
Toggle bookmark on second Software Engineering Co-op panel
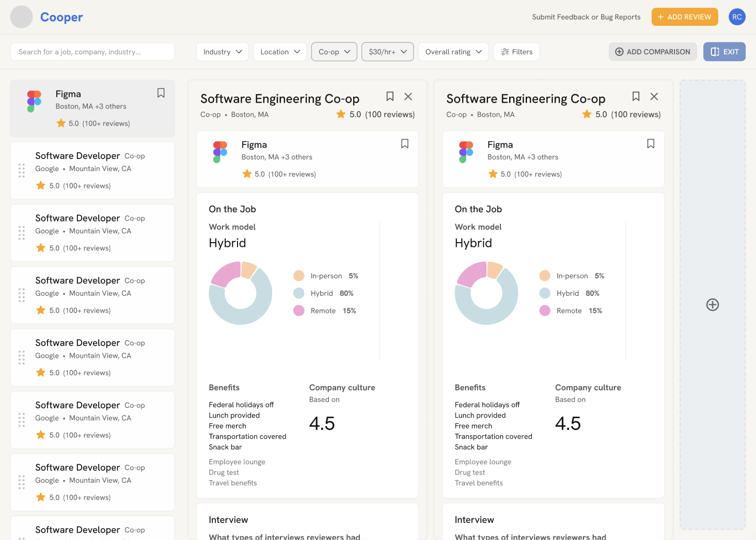tap(636, 97)
